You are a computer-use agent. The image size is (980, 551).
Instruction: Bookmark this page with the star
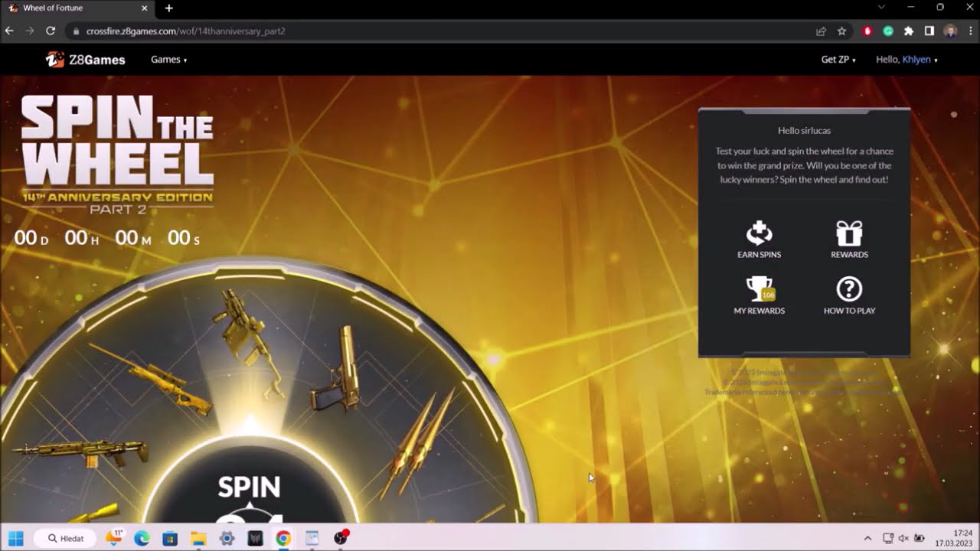tap(841, 31)
